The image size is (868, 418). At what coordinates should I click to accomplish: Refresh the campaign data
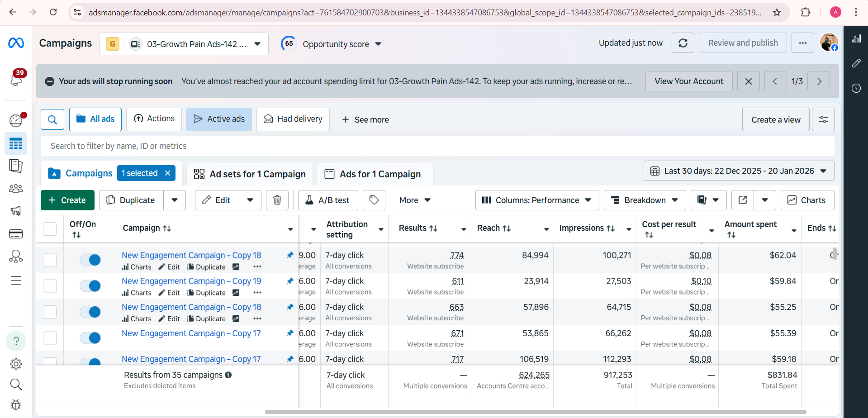tap(683, 43)
